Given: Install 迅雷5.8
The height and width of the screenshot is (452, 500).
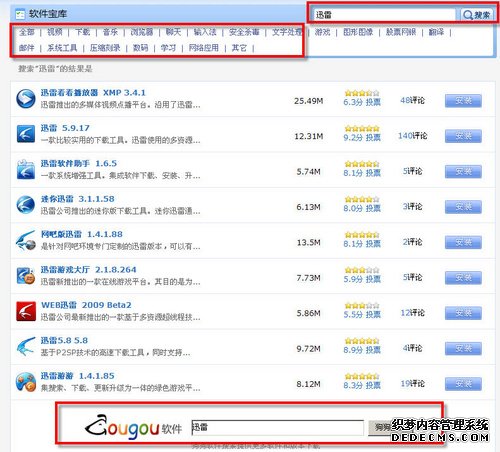Looking at the screenshot, I should point(463,349).
